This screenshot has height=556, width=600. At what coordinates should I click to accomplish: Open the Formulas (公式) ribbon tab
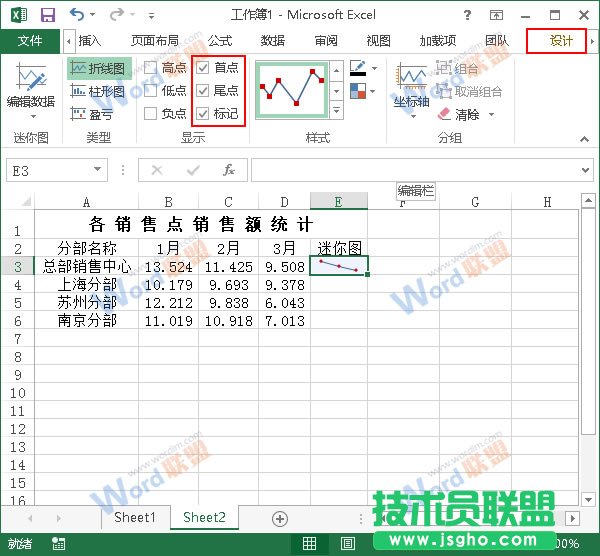[220, 41]
